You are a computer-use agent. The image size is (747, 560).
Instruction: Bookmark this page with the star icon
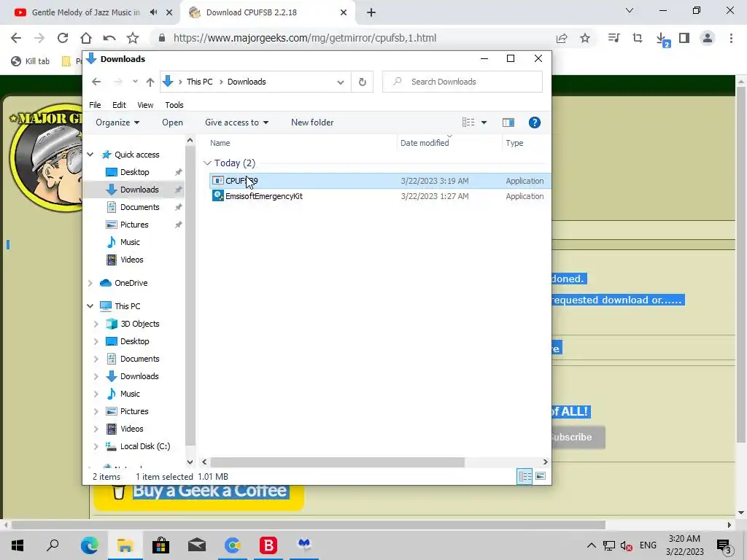pos(585,38)
